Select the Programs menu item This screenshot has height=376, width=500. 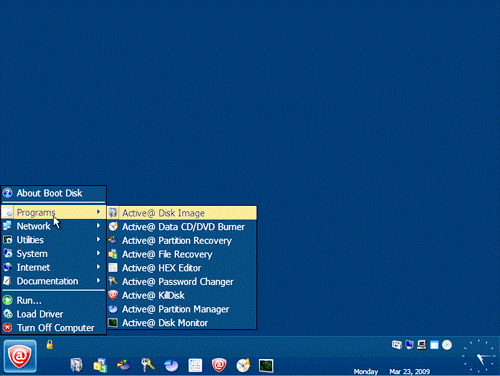[54, 212]
